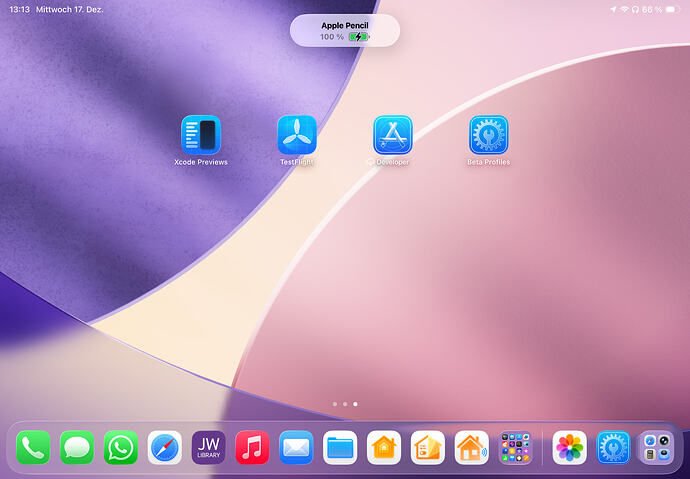Open the Safari browser in the dock
Viewport: 690px width, 479px height.
[165, 447]
